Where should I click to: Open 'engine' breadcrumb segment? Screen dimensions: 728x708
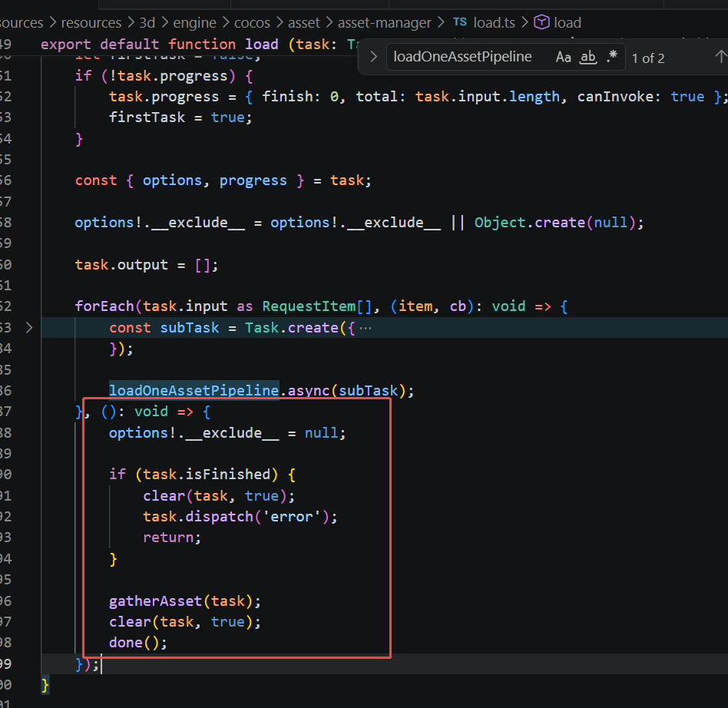point(194,23)
